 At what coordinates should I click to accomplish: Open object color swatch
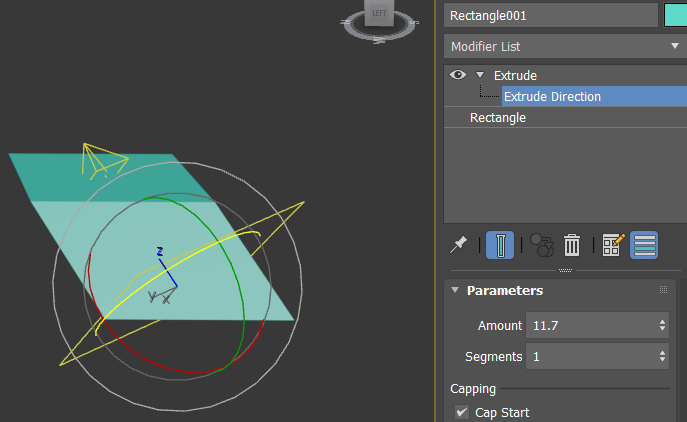tap(676, 16)
